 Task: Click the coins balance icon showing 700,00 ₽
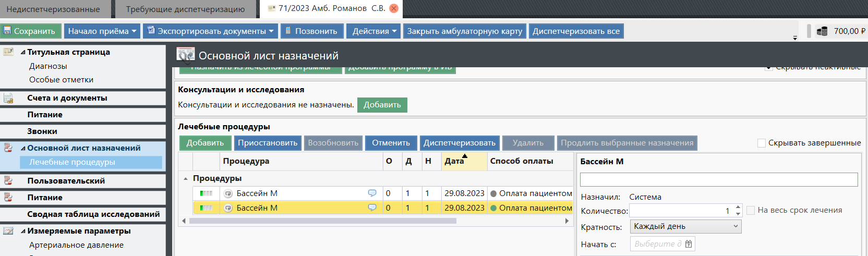(822, 31)
